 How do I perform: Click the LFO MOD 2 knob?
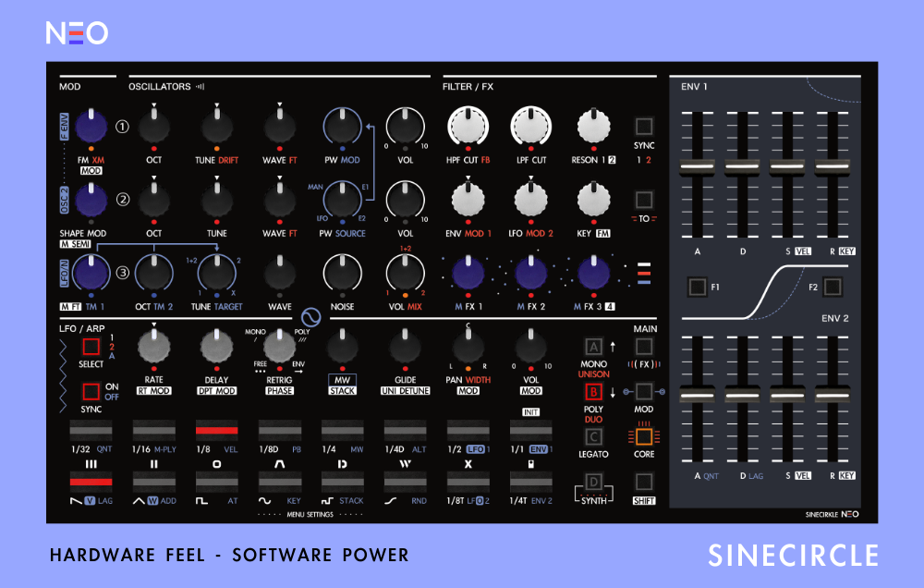point(531,200)
